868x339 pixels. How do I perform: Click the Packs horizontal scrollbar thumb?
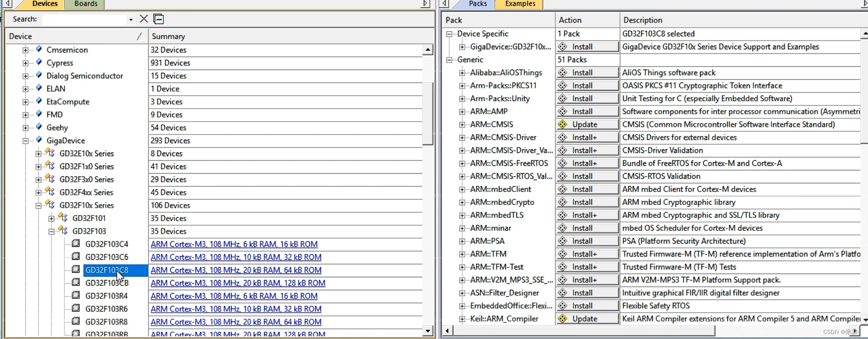(x=584, y=331)
